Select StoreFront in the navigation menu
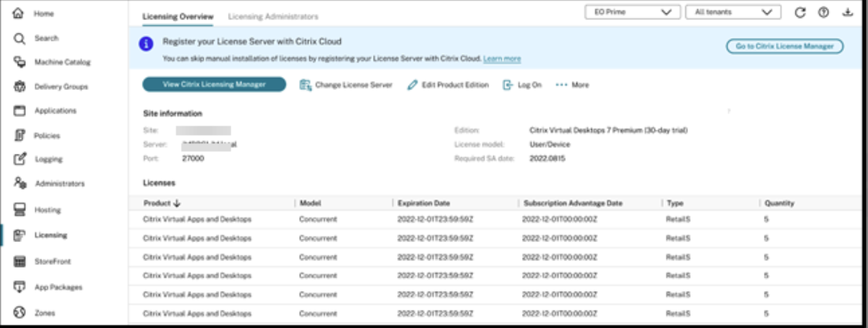 [52, 262]
